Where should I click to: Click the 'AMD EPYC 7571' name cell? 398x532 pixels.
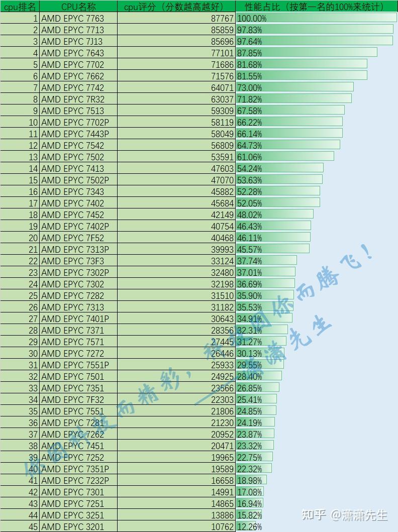78,341
